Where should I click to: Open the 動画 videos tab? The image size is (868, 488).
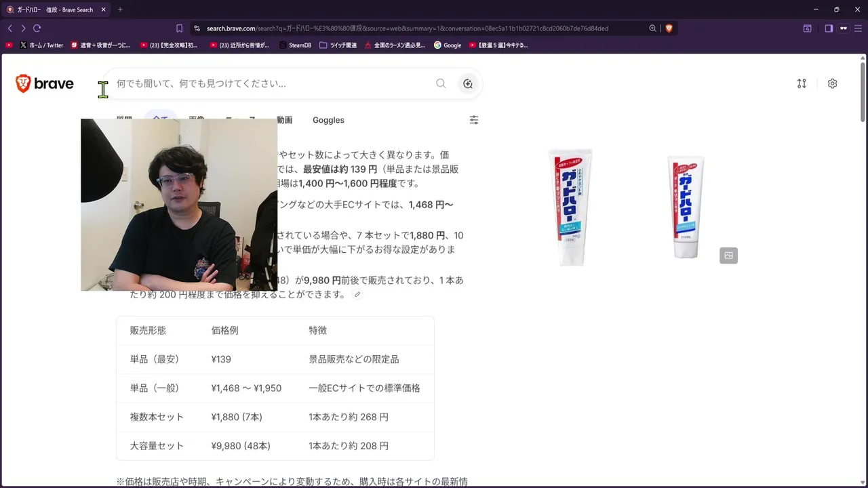(x=284, y=120)
